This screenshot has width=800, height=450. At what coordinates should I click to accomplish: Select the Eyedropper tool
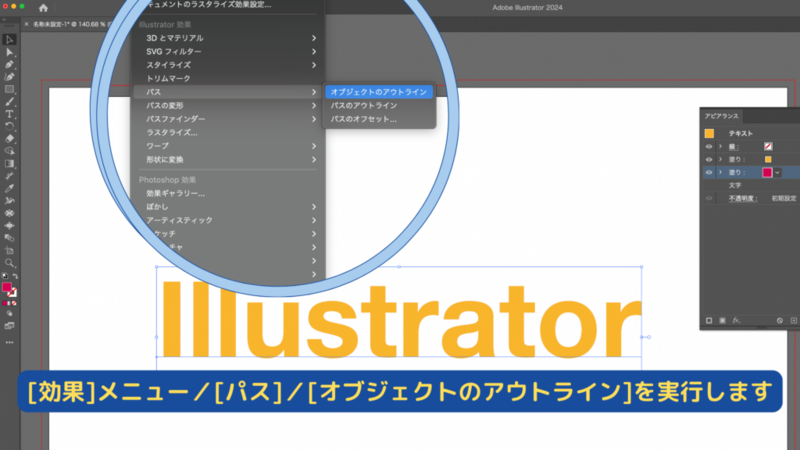(9, 188)
